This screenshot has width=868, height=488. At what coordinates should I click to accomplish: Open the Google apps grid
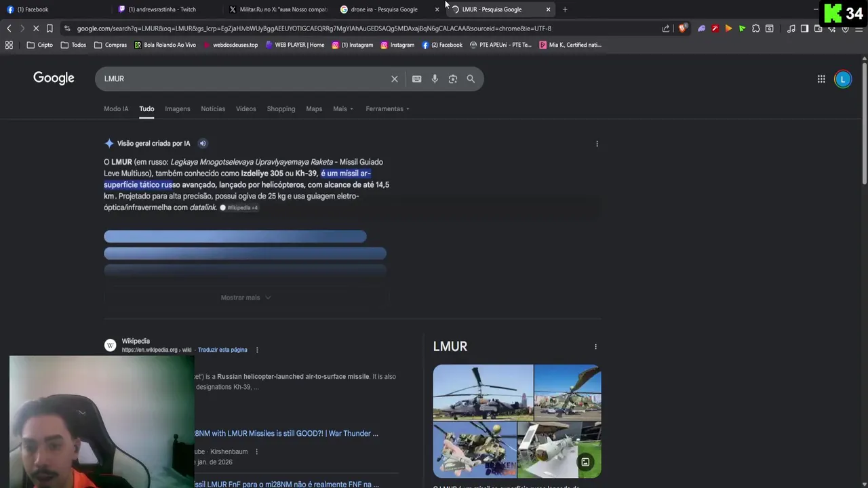[821, 79]
